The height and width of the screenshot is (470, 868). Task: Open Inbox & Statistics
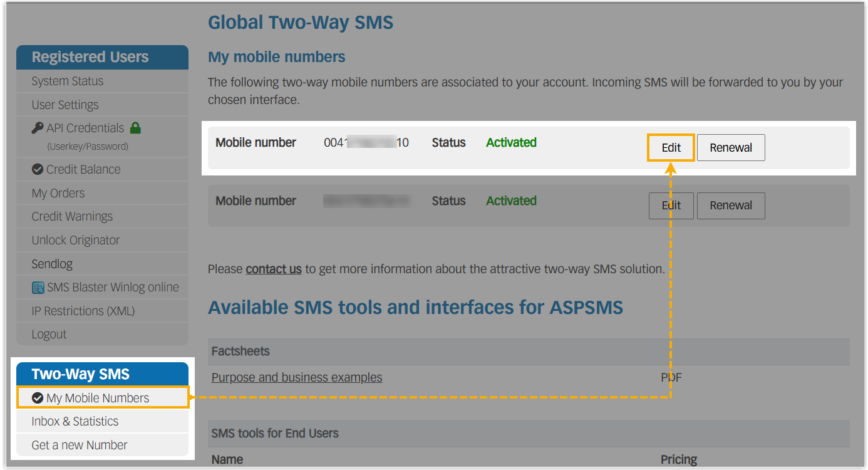point(75,421)
